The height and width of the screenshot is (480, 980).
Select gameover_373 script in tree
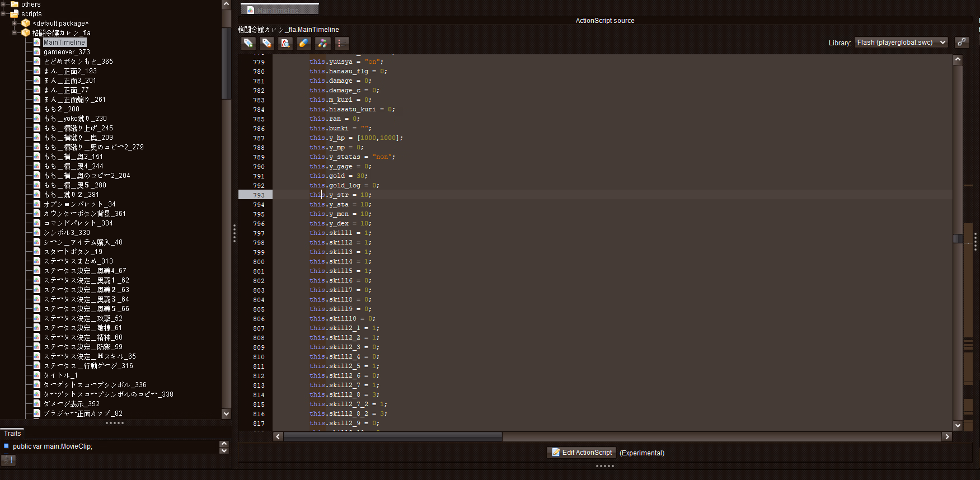click(67, 52)
